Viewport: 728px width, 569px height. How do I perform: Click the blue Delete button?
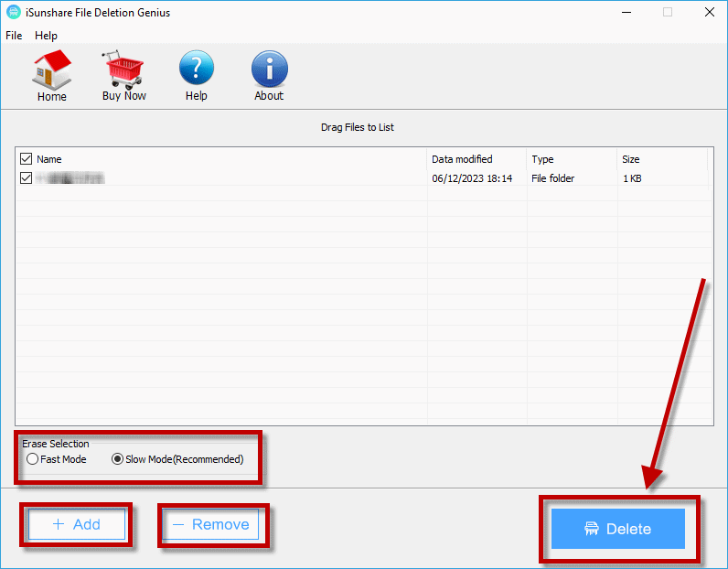[x=618, y=529]
